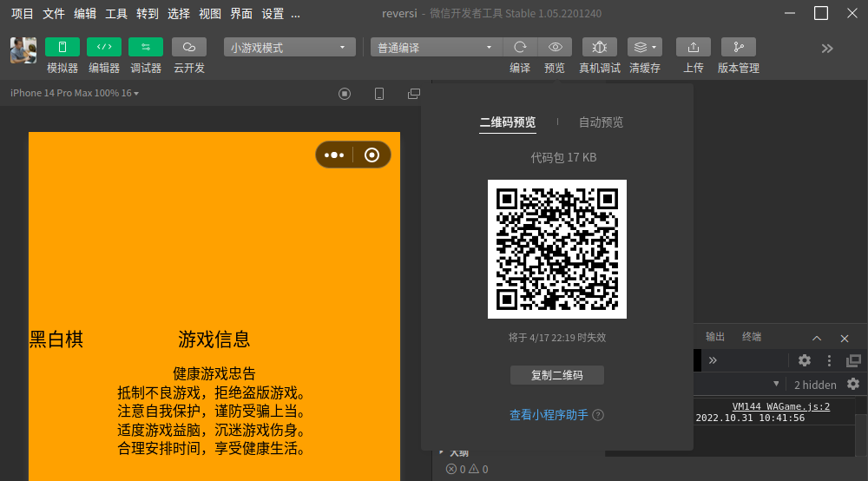
Task: Click the console timestamp 2022.10.31 10:41:56
Action: (750, 418)
